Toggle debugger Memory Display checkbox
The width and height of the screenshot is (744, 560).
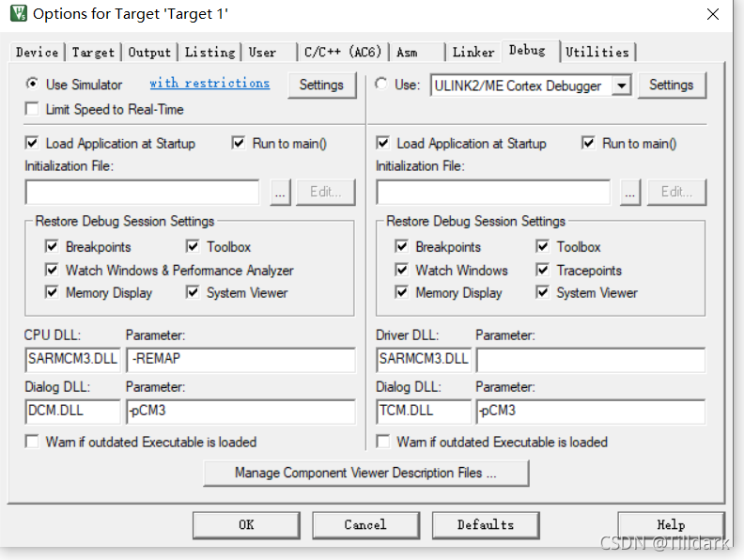(401, 292)
